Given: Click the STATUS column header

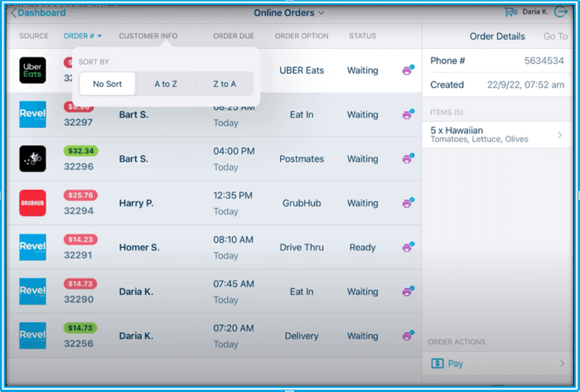Looking at the screenshot, I should pos(363,36).
